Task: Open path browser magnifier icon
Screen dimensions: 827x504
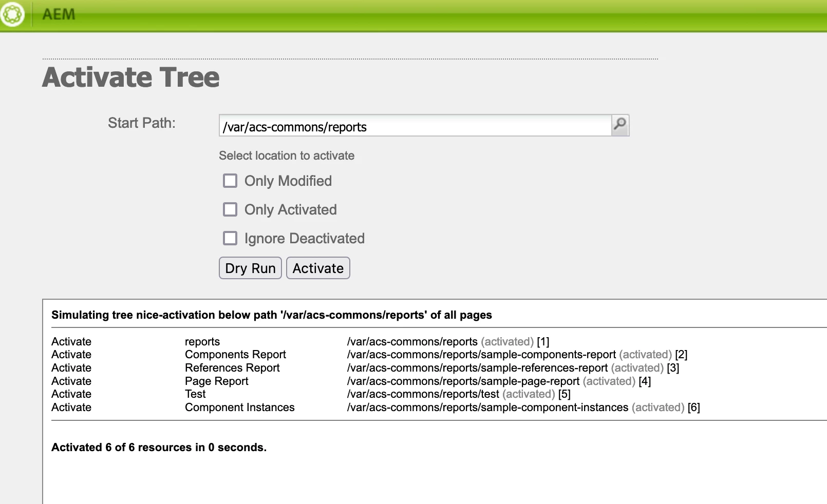Action: pos(620,125)
